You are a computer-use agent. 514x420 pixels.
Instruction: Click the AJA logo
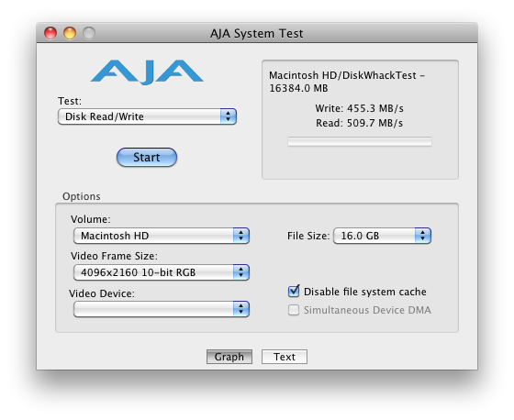click(147, 72)
